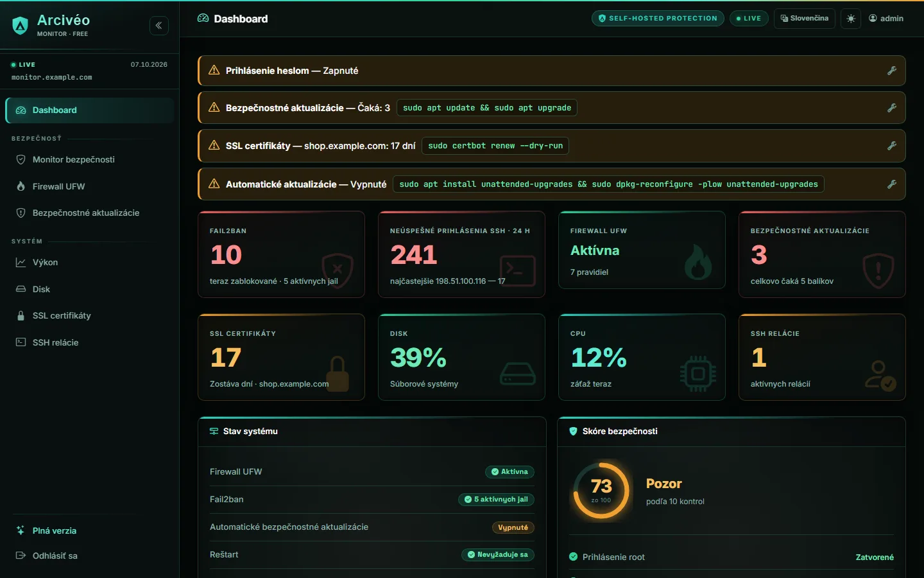Click the Stav systému panel heading icon
924x578 pixels.
[x=214, y=432]
